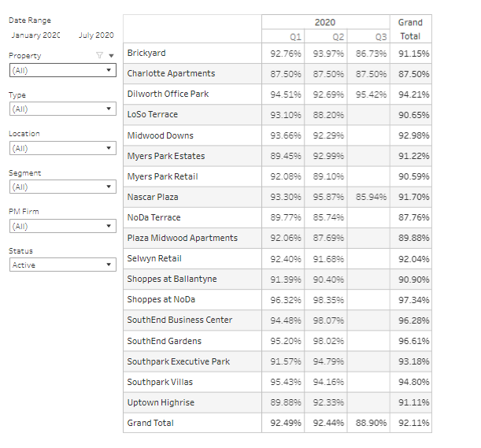Click the July 2020 end date field
Viewport: 481px width, 448px height.
click(x=96, y=35)
